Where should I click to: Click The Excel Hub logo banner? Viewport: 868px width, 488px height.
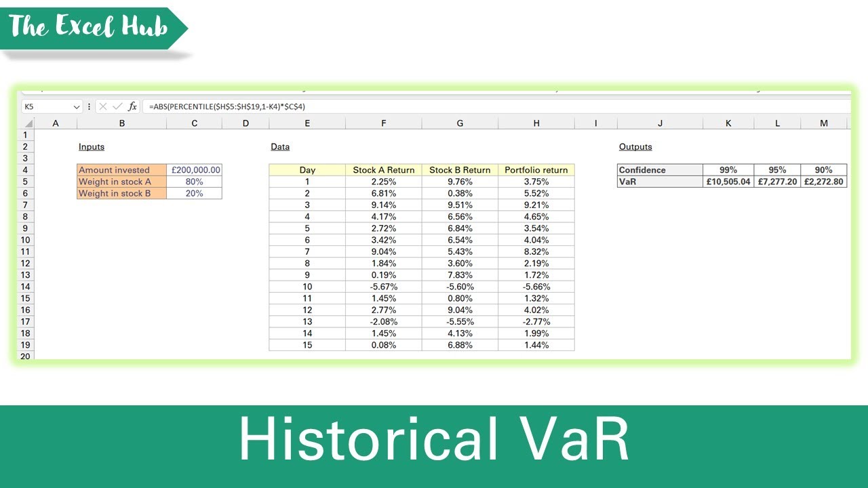93,28
